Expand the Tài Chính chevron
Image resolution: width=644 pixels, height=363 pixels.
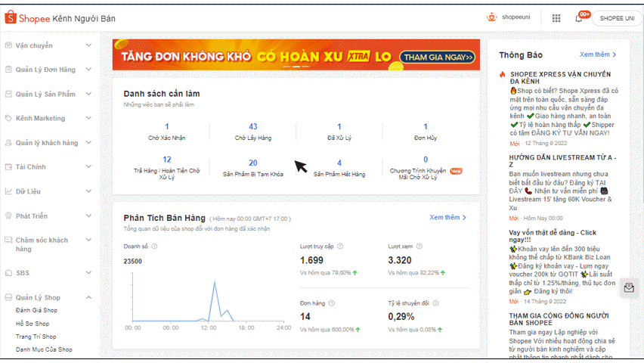pos(88,166)
